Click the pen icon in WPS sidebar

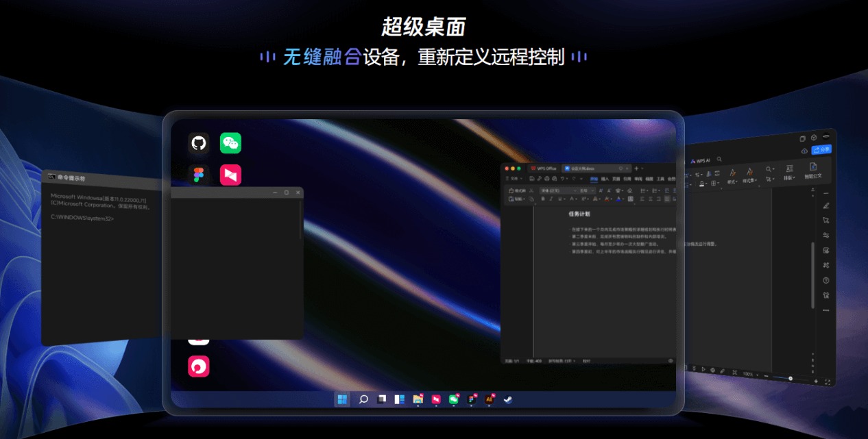pos(826,205)
